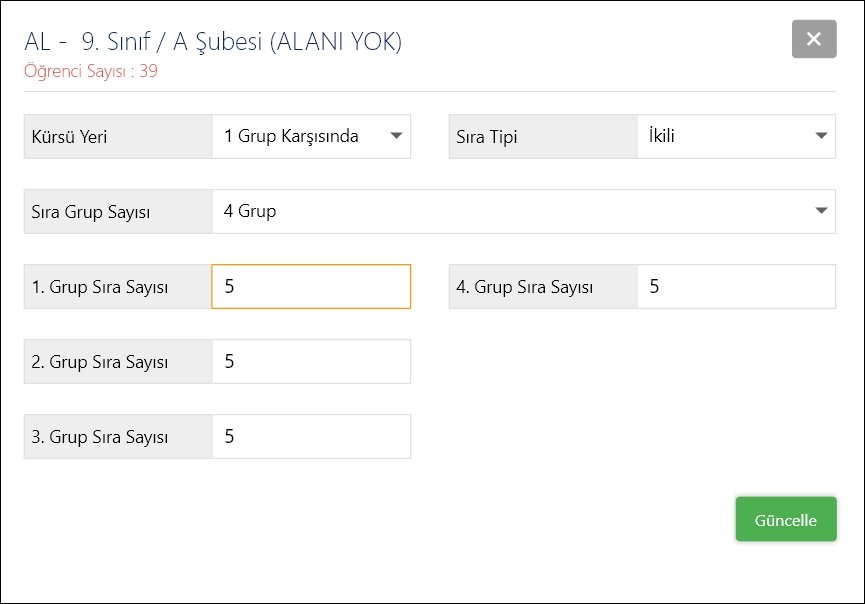Click the 2. Grup Sıra Sayısı input
This screenshot has height=604, width=865.
311,362
